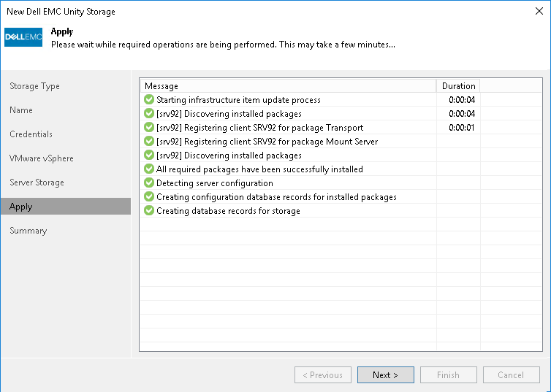Select 'All required packages have been successfully installed'
Viewport: 551px width, 392px height.
(259, 169)
